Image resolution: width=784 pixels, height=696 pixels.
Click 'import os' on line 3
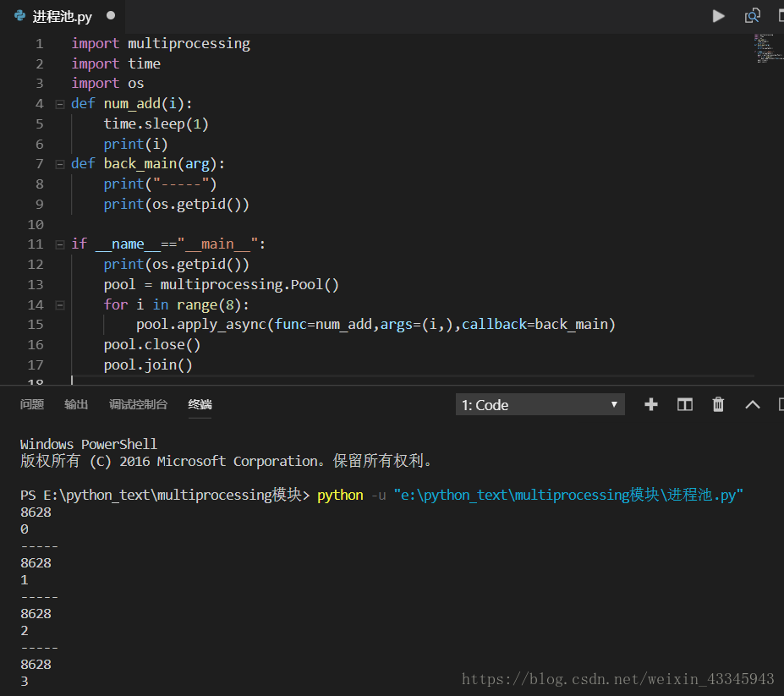pyautogui.click(x=107, y=84)
